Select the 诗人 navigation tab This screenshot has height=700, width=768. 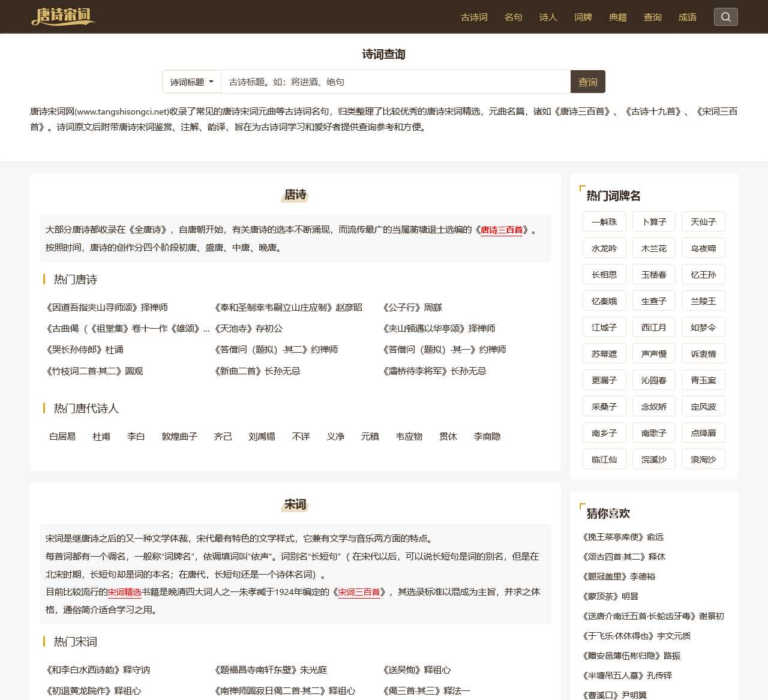point(547,18)
